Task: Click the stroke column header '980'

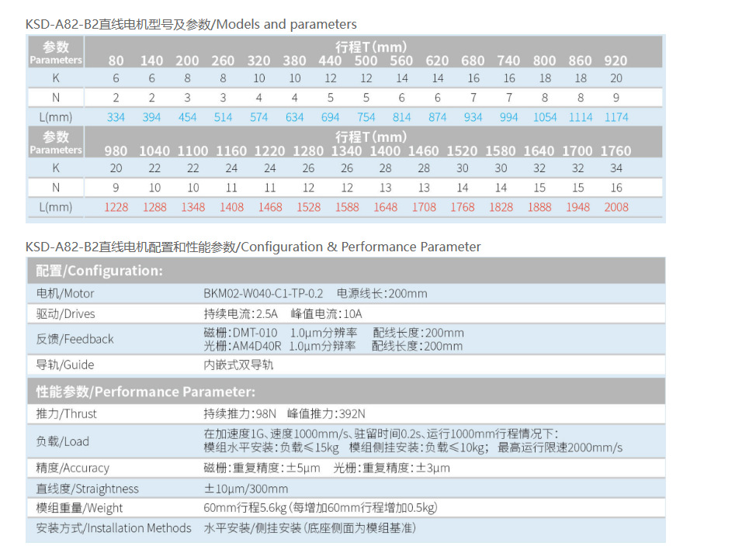Action: (x=116, y=151)
